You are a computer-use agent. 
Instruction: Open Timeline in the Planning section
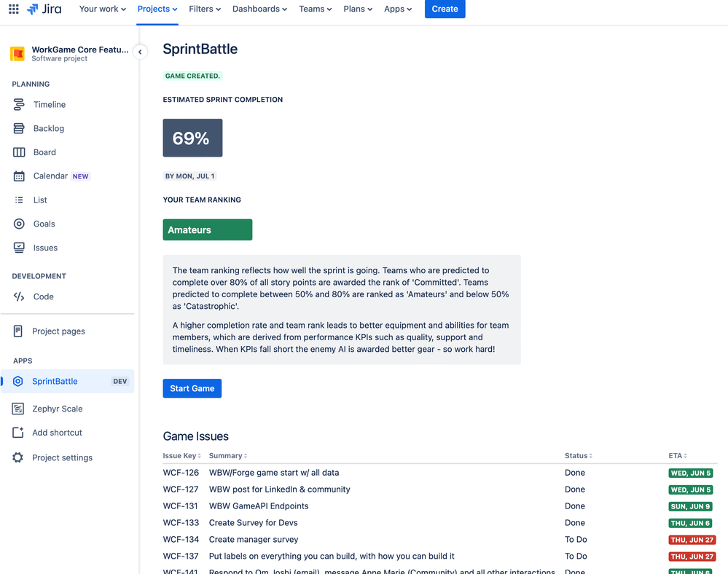pyautogui.click(x=50, y=104)
